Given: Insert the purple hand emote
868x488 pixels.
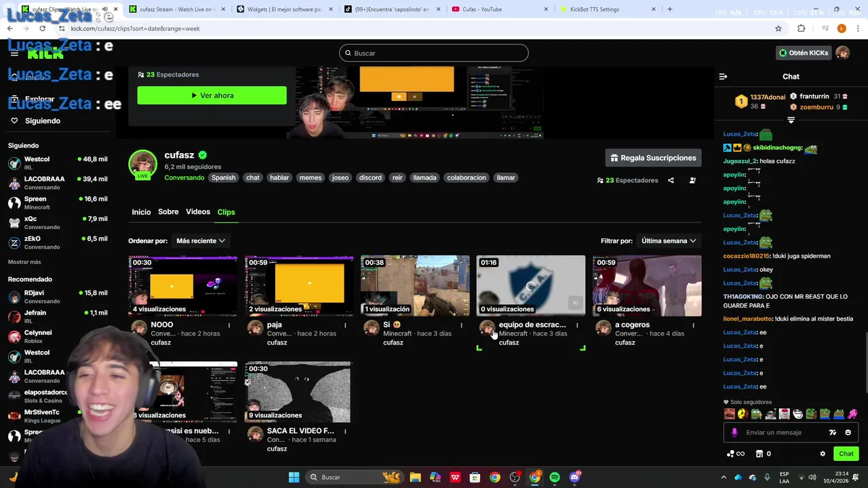Looking at the screenshot, I should point(852,414).
